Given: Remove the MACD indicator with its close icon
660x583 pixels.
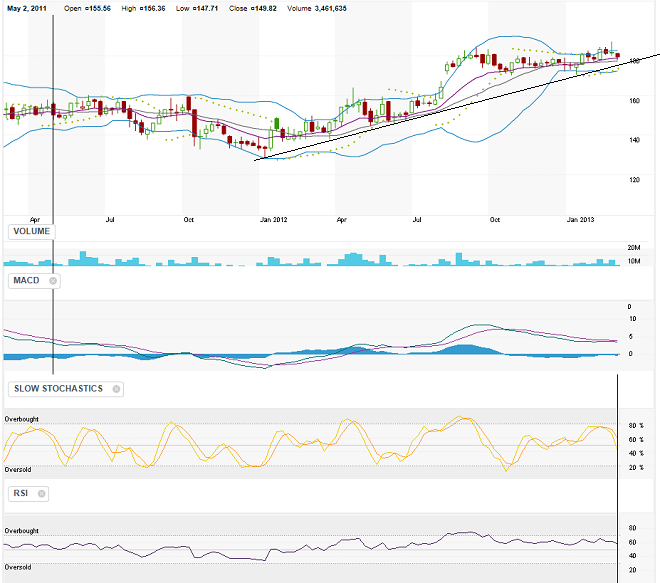Looking at the screenshot, I should tap(52, 281).
